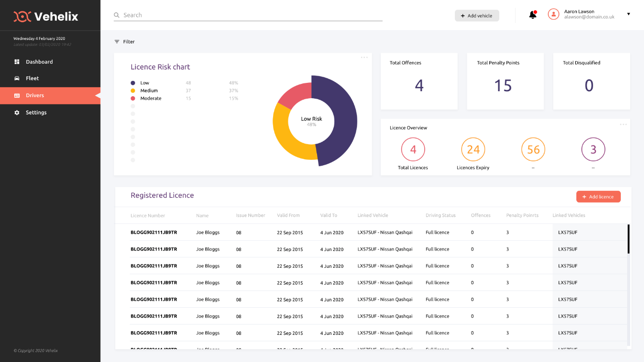Click the Filter lines icon
This screenshot has height=362, width=644.
click(x=117, y=42)
